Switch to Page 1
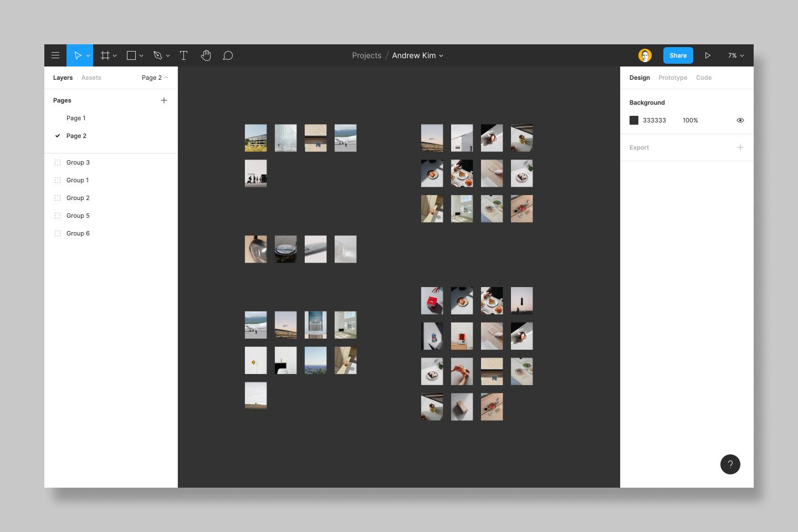The height and width of the screenshot is (532, 798). pyautogui.click(x=76, y=118)
